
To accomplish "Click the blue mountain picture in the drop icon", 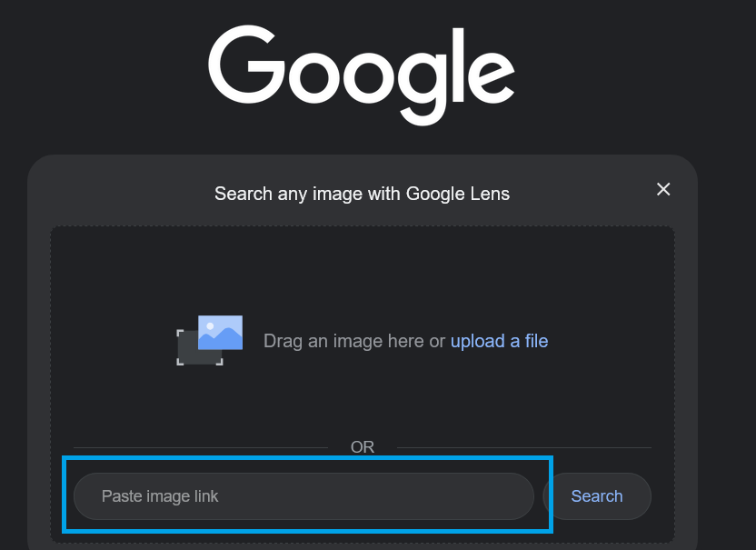I will 221,333.
